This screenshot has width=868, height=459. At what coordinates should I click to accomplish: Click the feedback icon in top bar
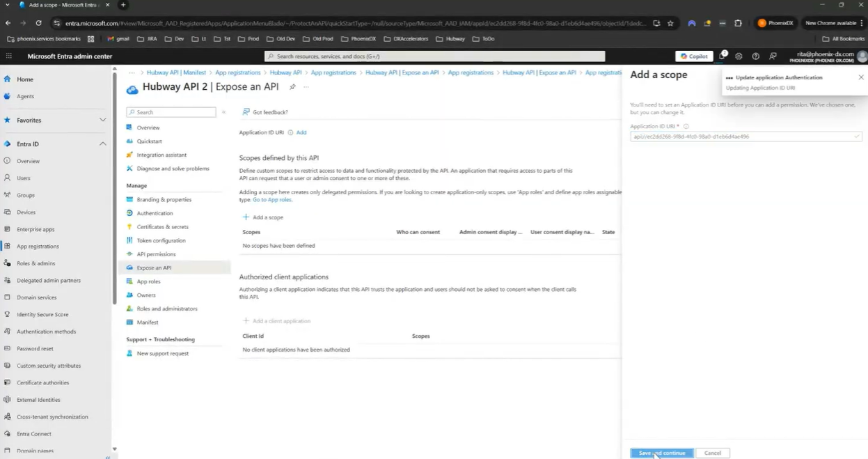pyautogui.click(x=773, y=56)
